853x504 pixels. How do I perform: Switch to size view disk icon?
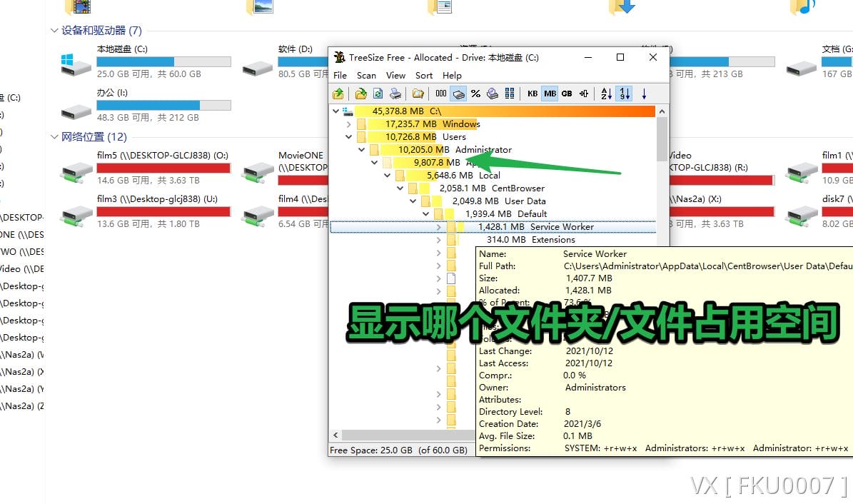click(493, 94)
